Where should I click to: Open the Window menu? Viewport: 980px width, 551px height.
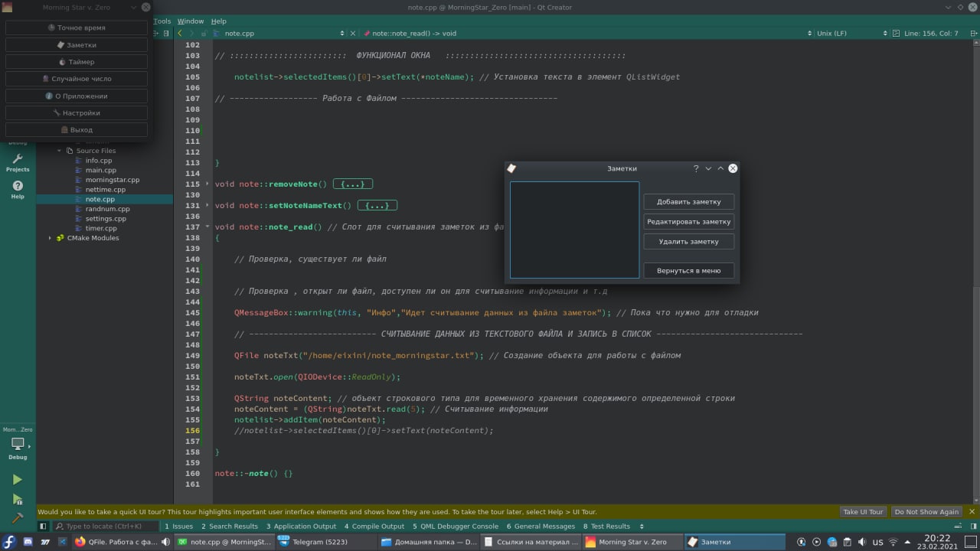coord(191,21)
